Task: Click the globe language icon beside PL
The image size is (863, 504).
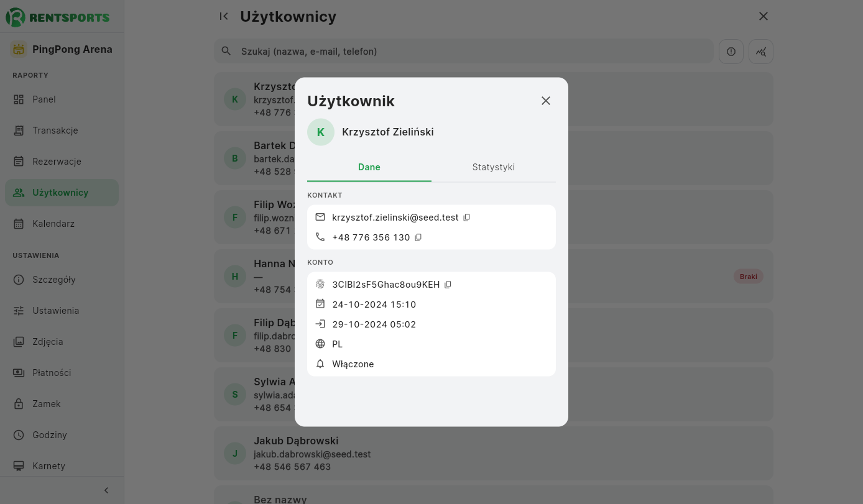Action: 320,344
